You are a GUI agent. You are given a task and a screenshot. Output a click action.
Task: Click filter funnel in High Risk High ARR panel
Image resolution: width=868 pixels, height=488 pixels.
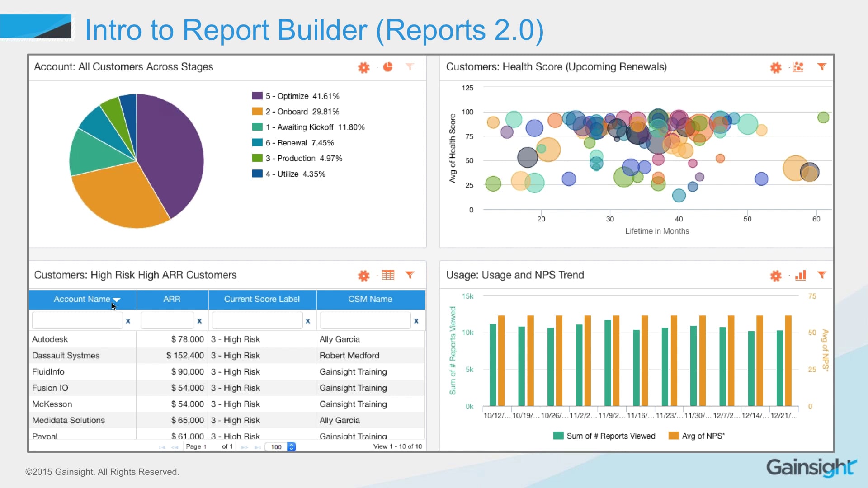(410, 275)
